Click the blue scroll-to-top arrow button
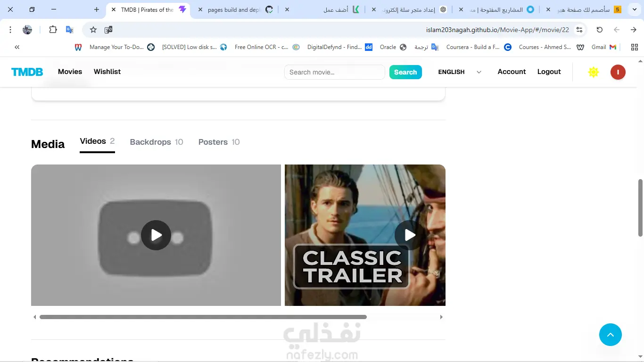644x362 pixels. coord(610,335)
